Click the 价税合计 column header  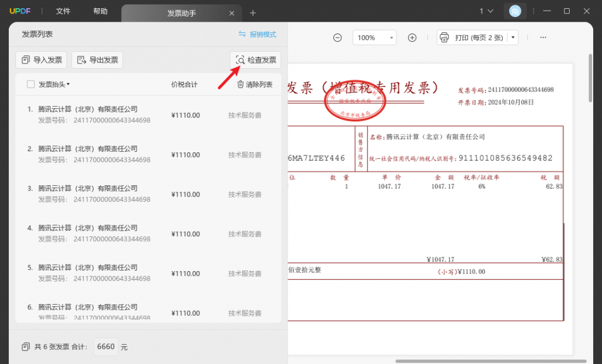click(184, 85)
